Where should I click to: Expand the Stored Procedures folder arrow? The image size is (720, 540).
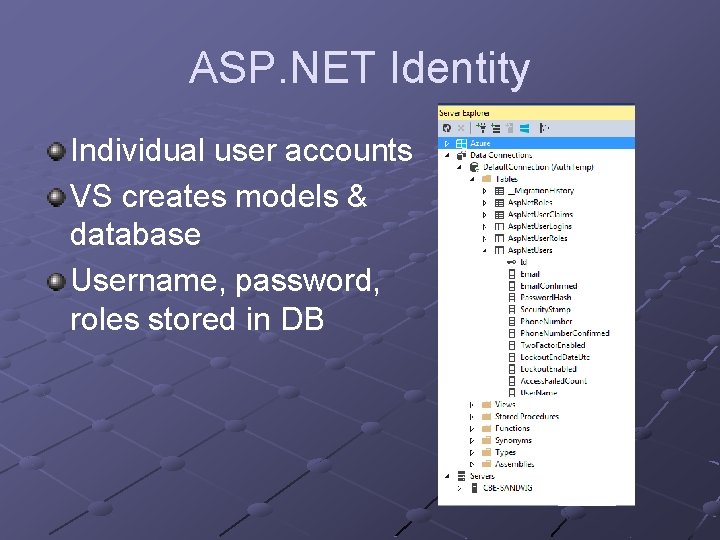tap(472, 417)
